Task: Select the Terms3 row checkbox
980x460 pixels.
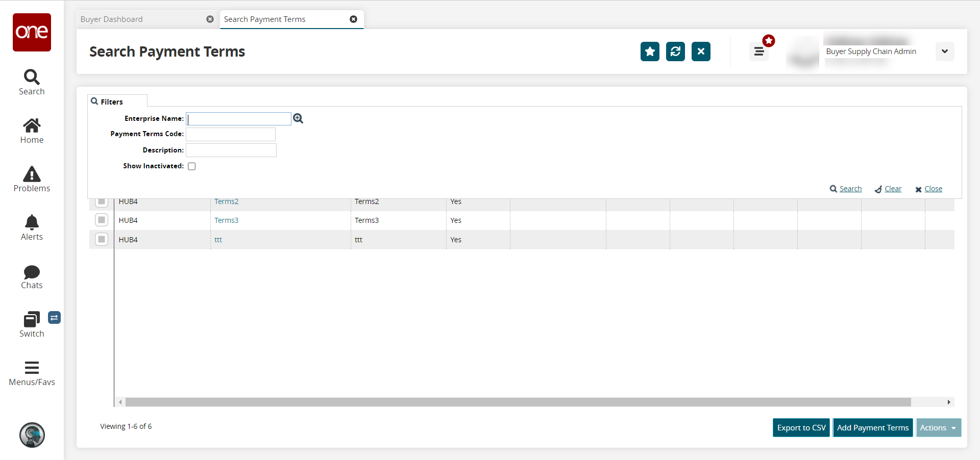Action: [x=102, y=220]
